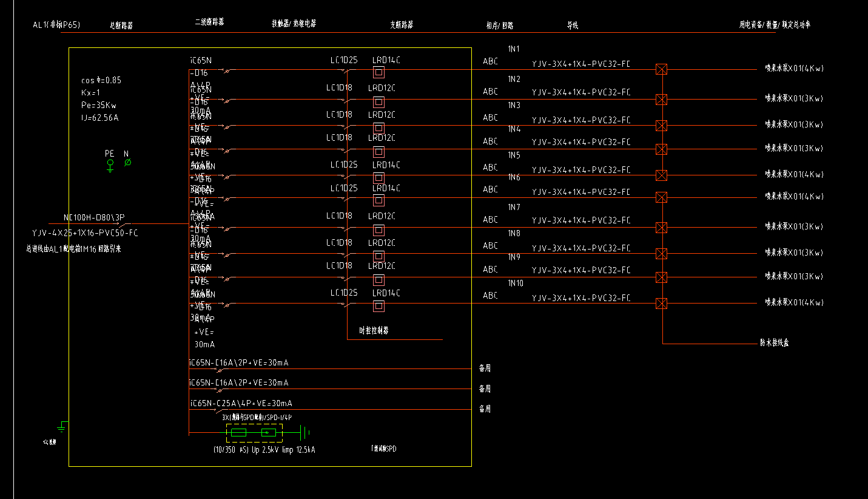The height and width of the screenshot is (499, 868).
Task: Click the 喷泉水泵X01(4Kw) label on circuit 1N1
Action: 794,69
